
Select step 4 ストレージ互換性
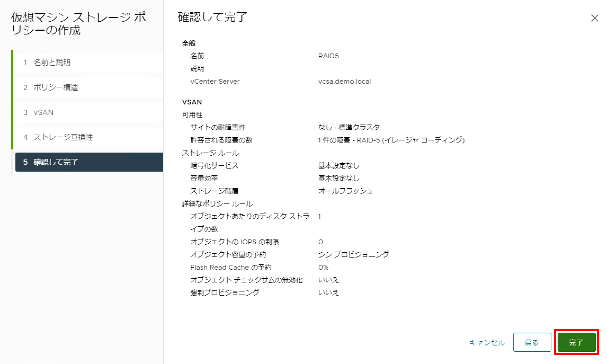[63, 137]
